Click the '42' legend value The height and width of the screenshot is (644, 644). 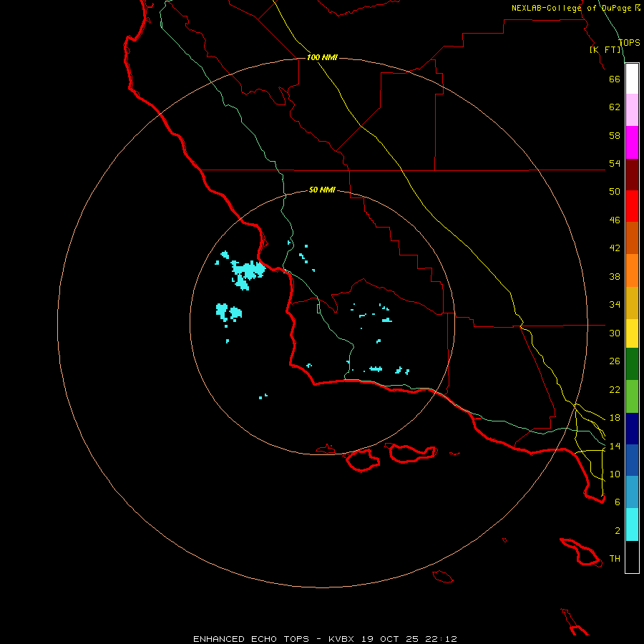click(x=615, y=248)
